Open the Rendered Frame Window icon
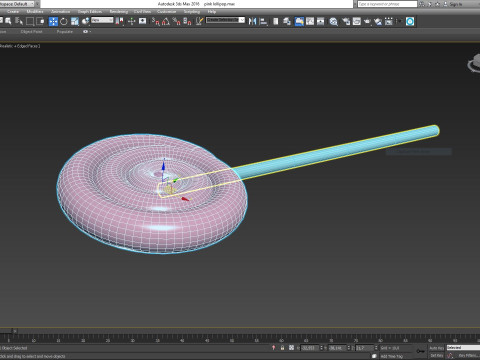480x360 pixels. [357, 22]
